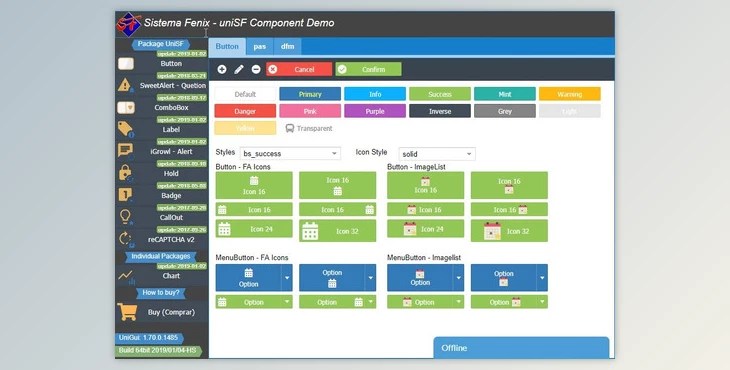
Task: Click the Pink style button
Action: click(x=310, y=111)
